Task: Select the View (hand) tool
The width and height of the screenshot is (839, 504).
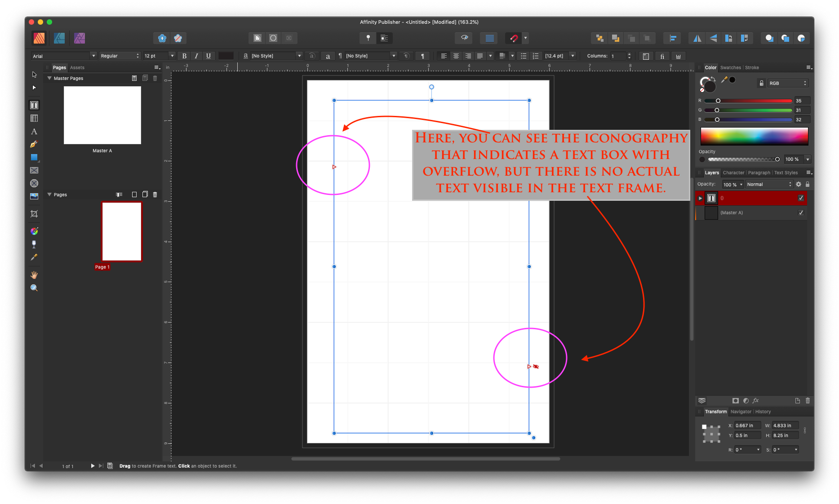Action: coord(34,275)
